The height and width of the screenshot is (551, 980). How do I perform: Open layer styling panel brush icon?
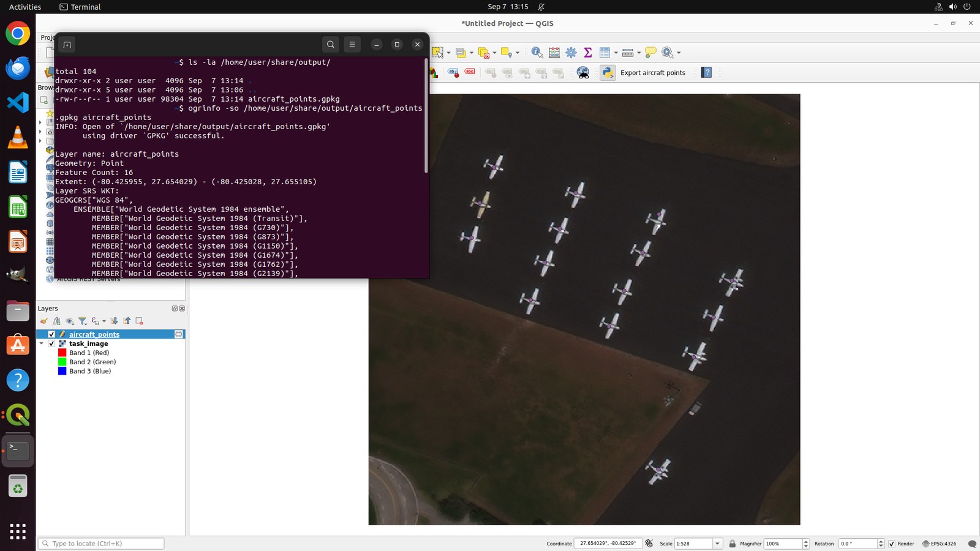43,321
